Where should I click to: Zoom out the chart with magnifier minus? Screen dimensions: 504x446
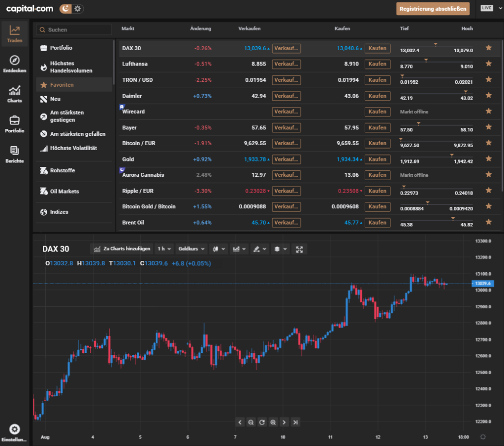251,422
